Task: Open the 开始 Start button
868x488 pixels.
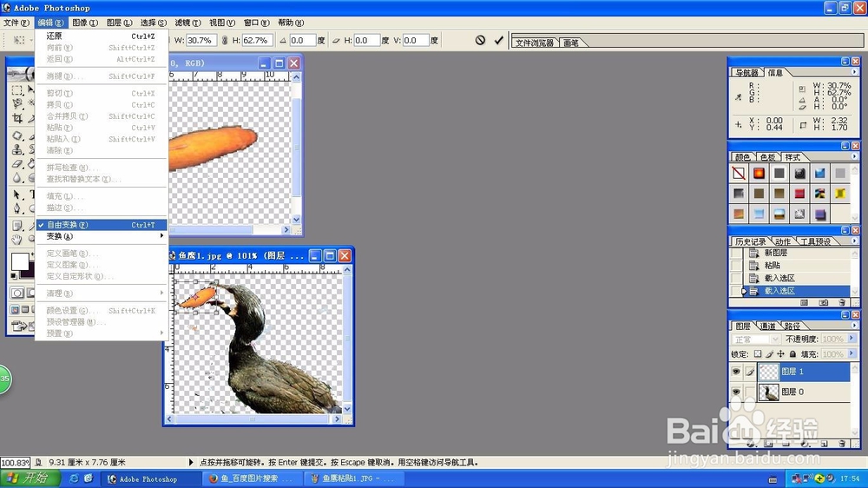Action: [31, 478]
